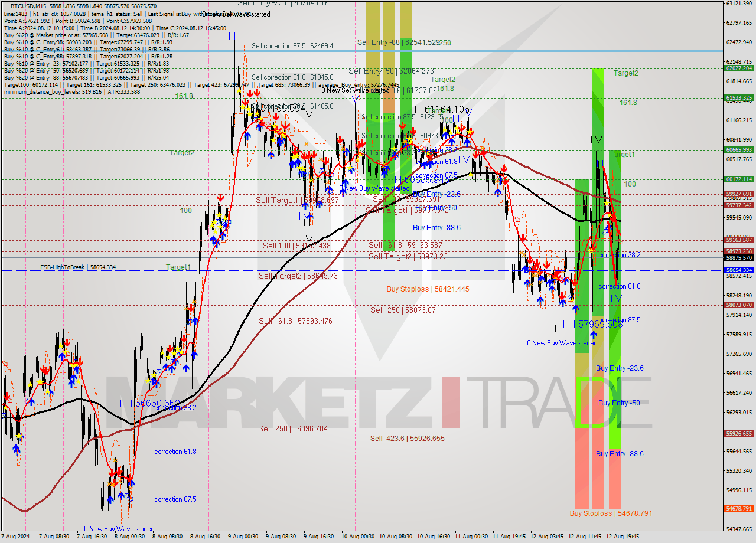Click the Sell 161.8 | 57893.476 label
This screenshot has width=756, height=543.
tap(295, 321)
